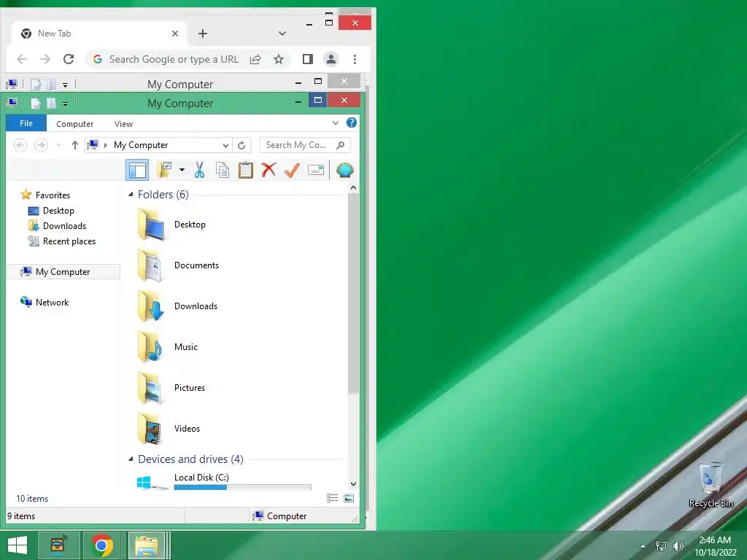
Task: Switch to the Computer ribbon tab
Action: tap(75, 124)
